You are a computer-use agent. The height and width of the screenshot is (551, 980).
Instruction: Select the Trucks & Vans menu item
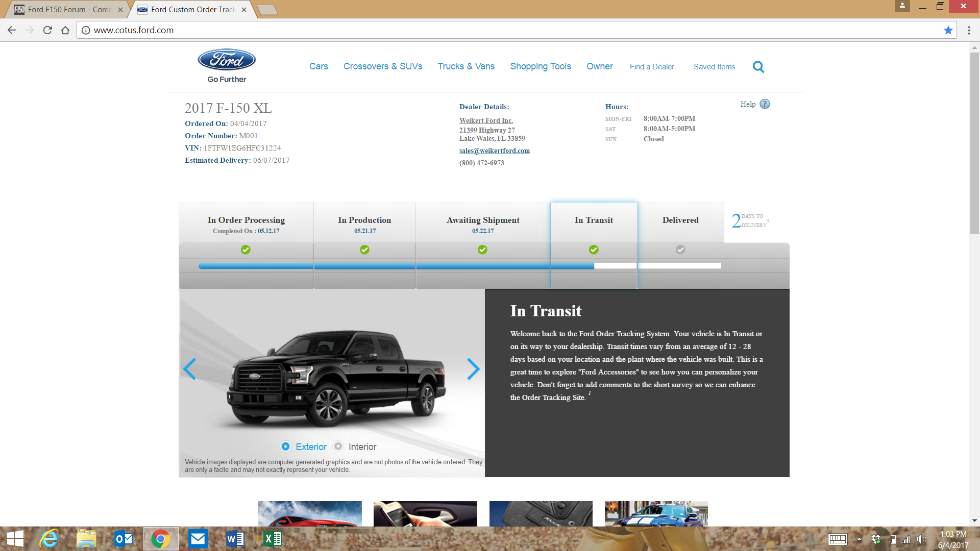point(465,66)
